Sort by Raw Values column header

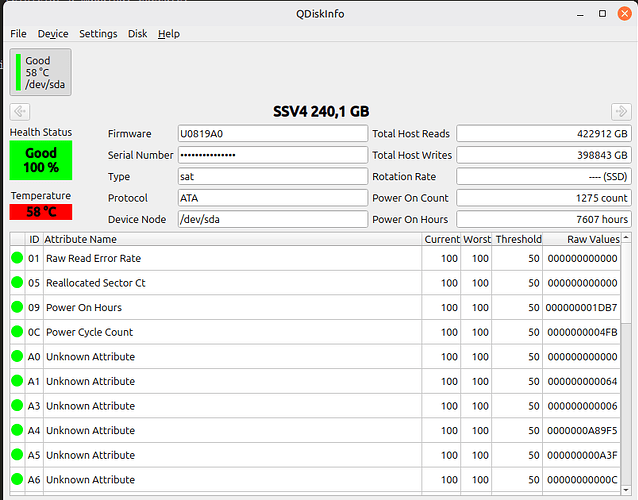tap(582, 239)
